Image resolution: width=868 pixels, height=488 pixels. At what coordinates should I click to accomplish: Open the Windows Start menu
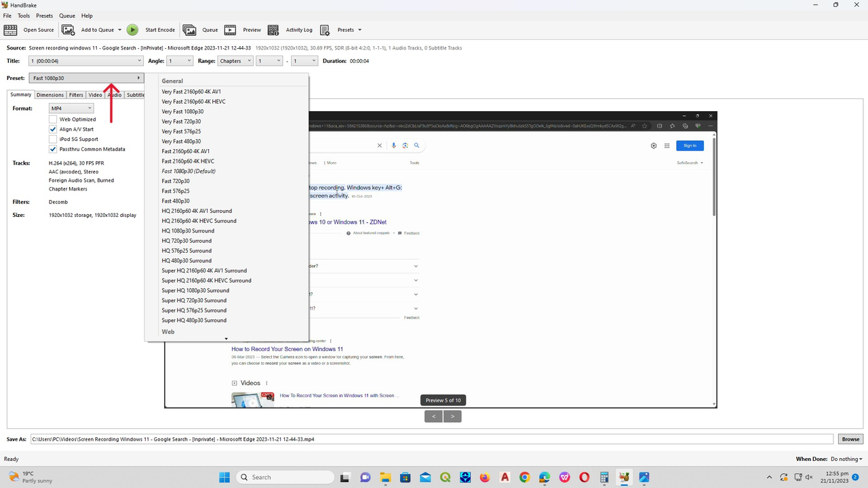click(224, 477)
